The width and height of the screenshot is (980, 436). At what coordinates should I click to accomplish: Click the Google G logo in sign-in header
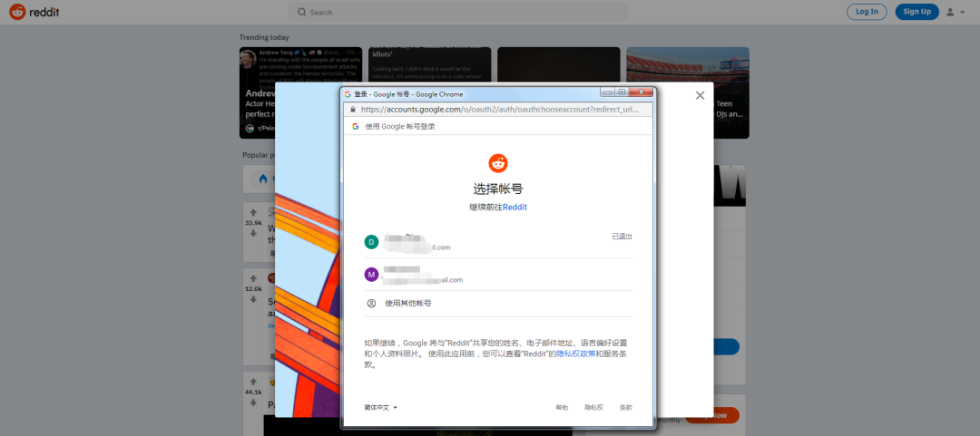tap(356, 126)
